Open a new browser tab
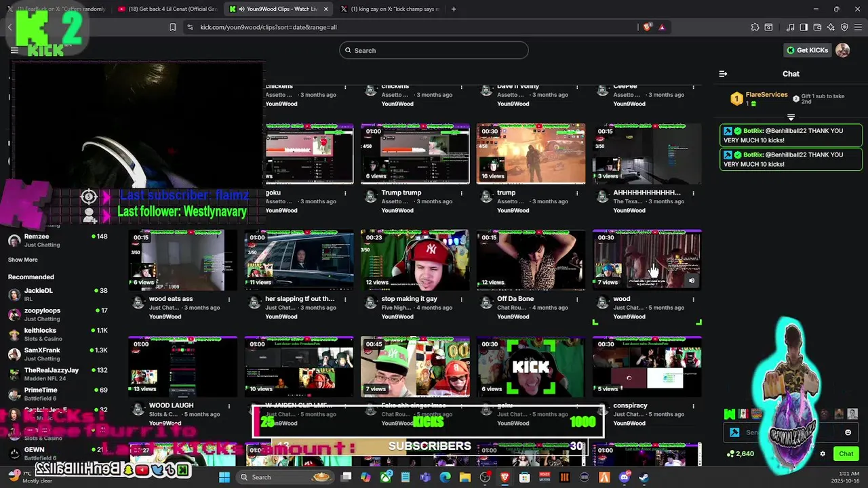 454,9
